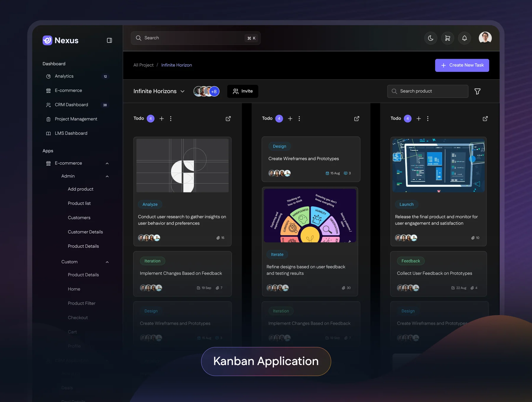Open Product Filter under Custom
The image size is (532, 402).
(x=82, y=303)
